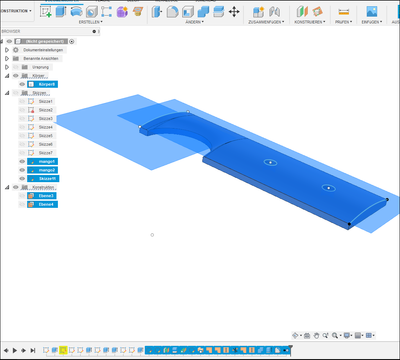400x360 pixels.
Task: Collapse the Körper folder
Action: [x=7, y=76]
